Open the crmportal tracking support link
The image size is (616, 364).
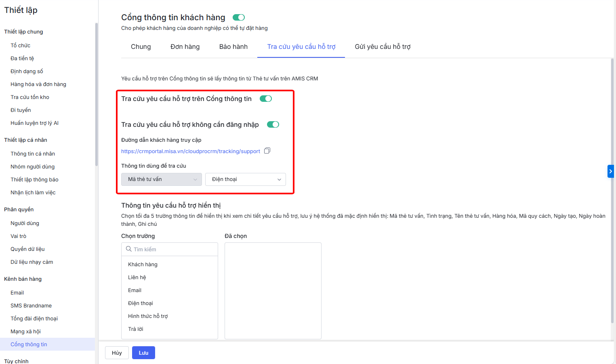[190, 151]
